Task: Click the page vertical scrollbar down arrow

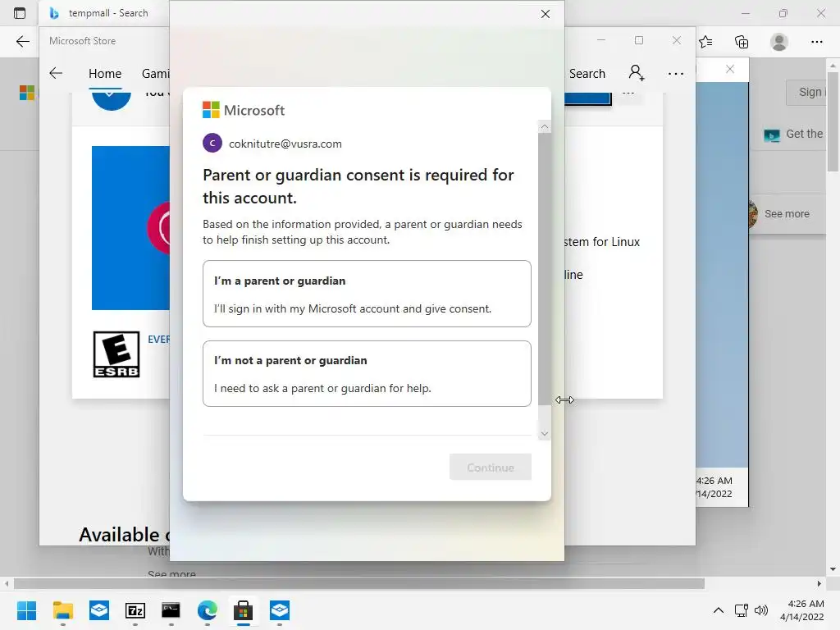Action: click(833, 569)
